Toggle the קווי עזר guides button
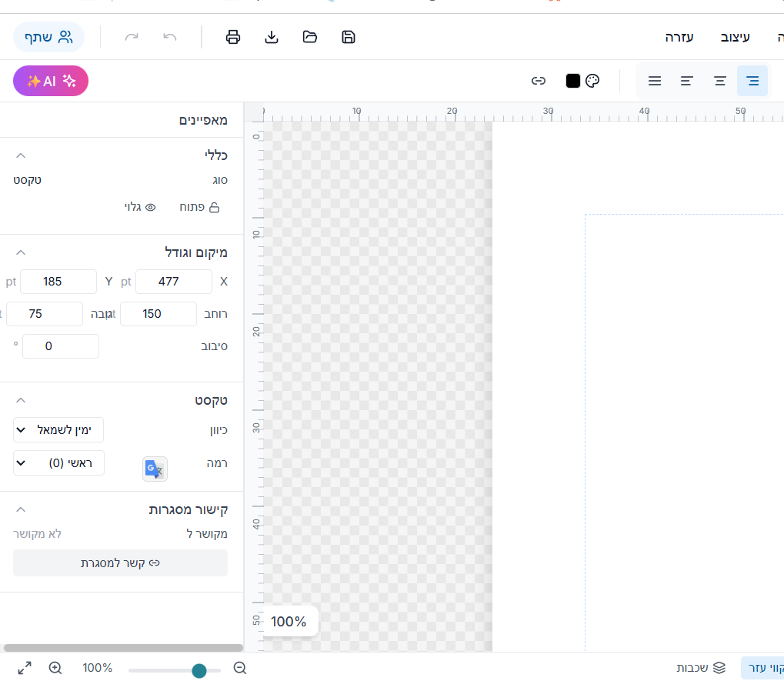This screenshot has height=681, width=784. coord(764,668)
